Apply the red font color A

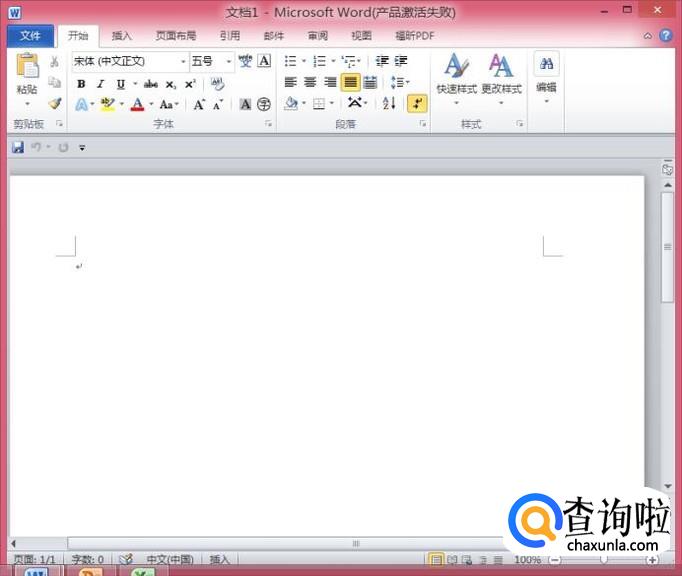click(x=138, y=104)
